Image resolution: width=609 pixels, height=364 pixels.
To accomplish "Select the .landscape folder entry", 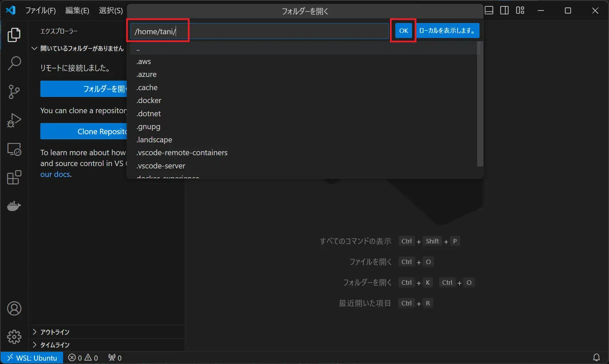I will tap(303, 140).
